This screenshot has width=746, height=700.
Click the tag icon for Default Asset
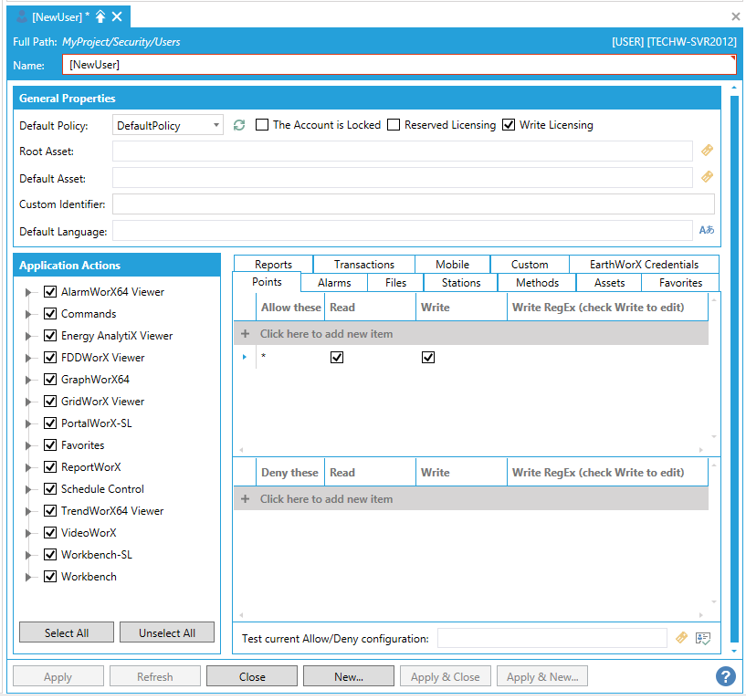pyautogui.click(x=707, y=177)
